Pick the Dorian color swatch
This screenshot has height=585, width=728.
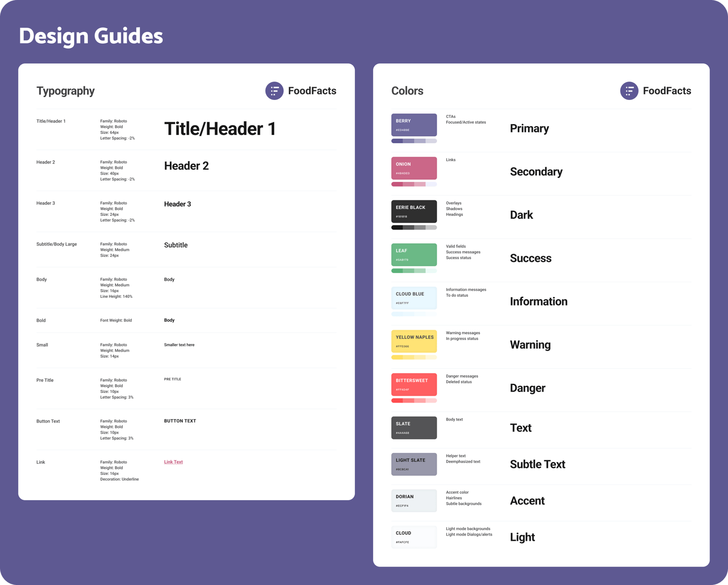(x=414, y=501)
